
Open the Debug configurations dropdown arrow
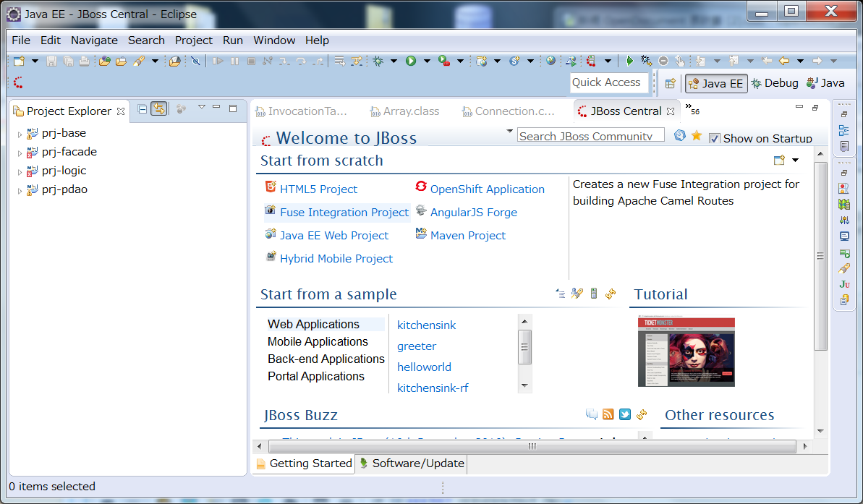point(394,61)
